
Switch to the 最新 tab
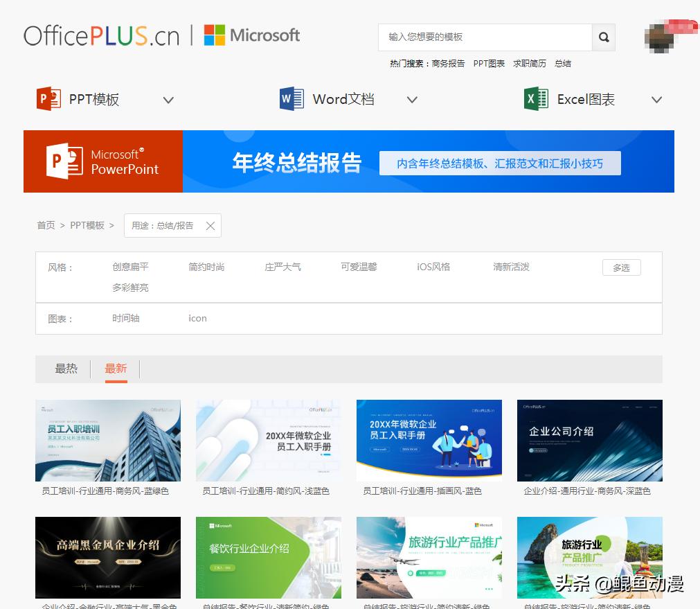pos(116,369)
